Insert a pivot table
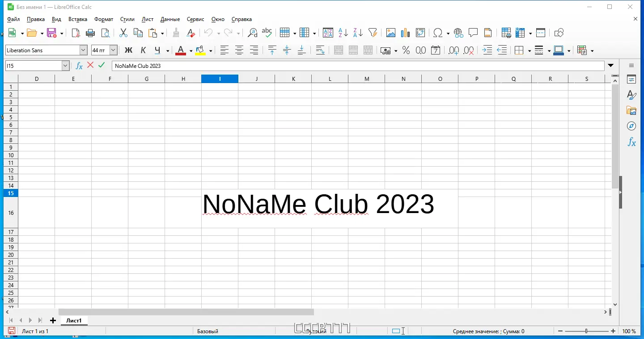Image resolution: width=644 pixels, height=339 pixels. pyautogui.click(x=420, y=33)
